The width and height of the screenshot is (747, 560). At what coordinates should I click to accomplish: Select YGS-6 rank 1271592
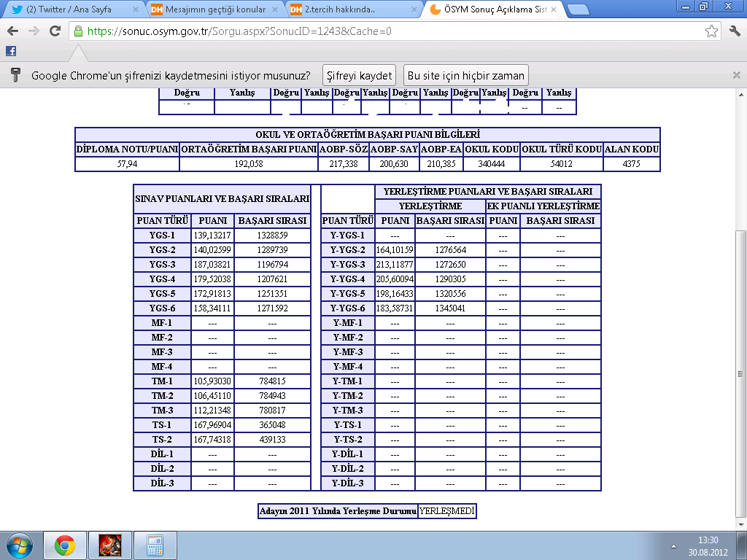coord(273,308)
